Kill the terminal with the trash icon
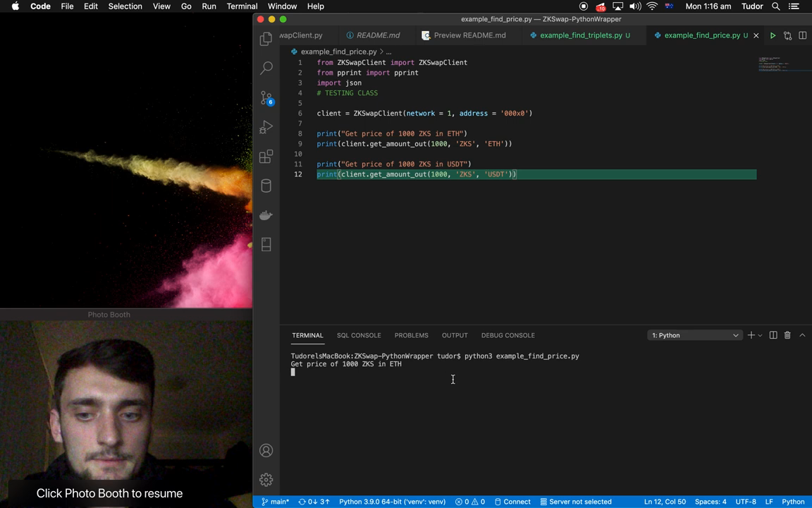Screen dimensions: 812x508 pos(787,335)
